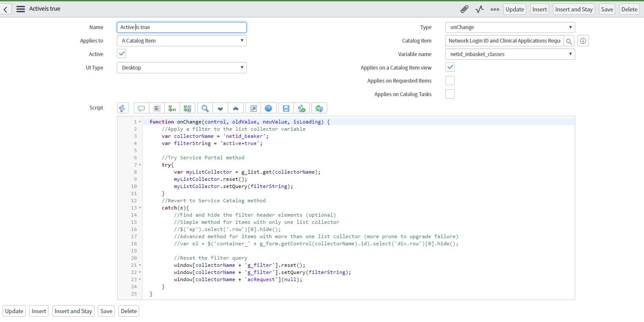The width and height of the screenshot is (644, 322).
Task: Click the script editor save disk icon
Action: coord(286,108)
